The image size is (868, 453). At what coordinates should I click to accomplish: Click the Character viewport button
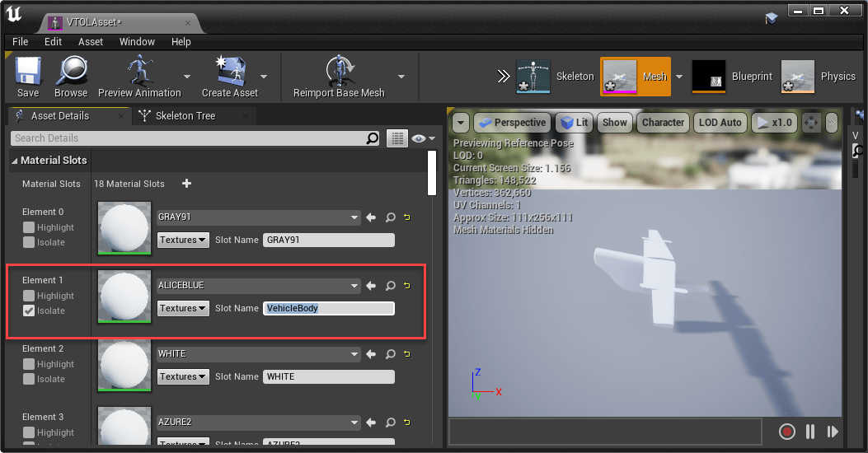[663, 122]
